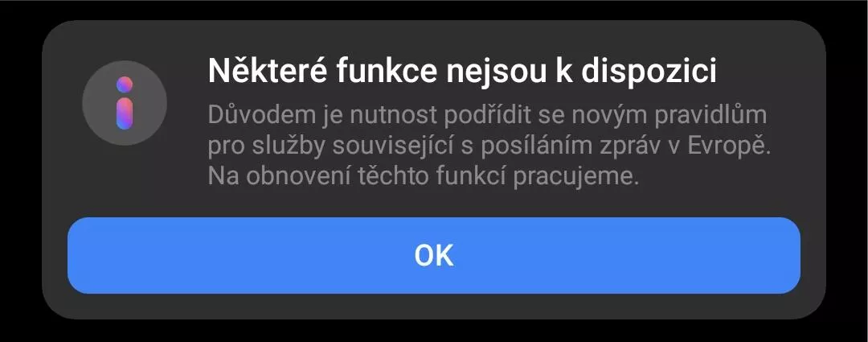
Task: Tap the gradient info icon
Action: (x=125, y=103)
